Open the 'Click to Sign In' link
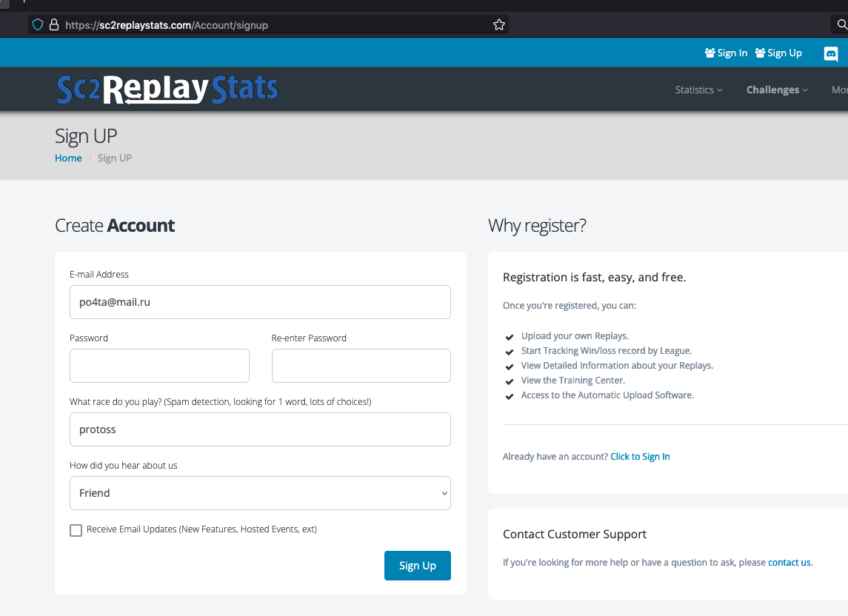 (x=640, y=457)
